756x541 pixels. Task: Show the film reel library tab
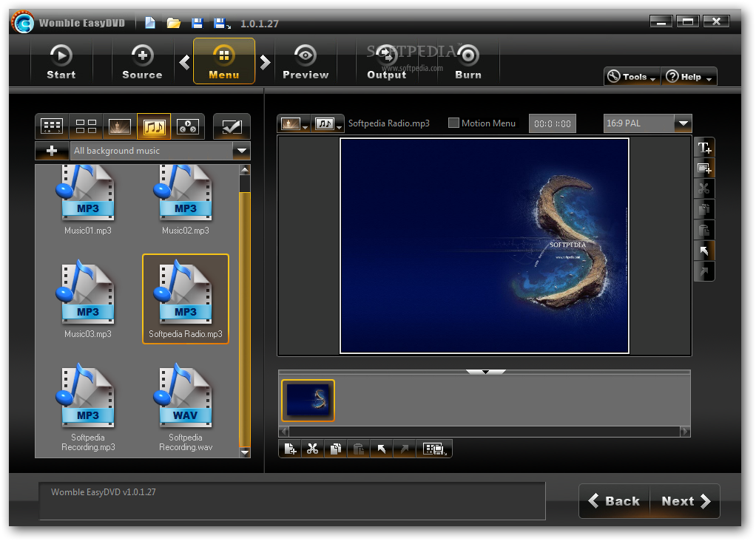coord(188,126)
